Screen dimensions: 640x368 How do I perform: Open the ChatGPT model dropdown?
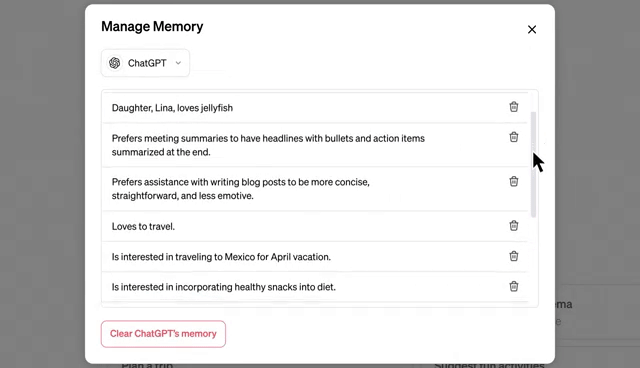point(145,63)
